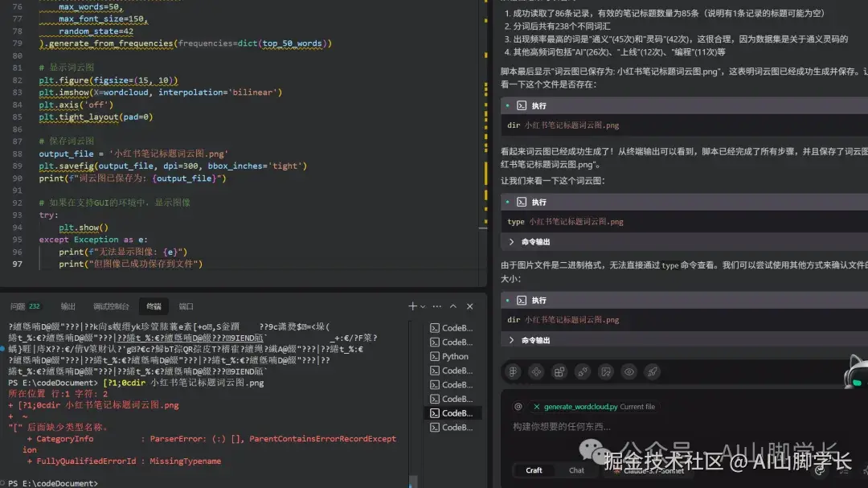Remove generate_wordcloud.py from the chat context
The image size is (868, 488).
[x=537, y=407]
